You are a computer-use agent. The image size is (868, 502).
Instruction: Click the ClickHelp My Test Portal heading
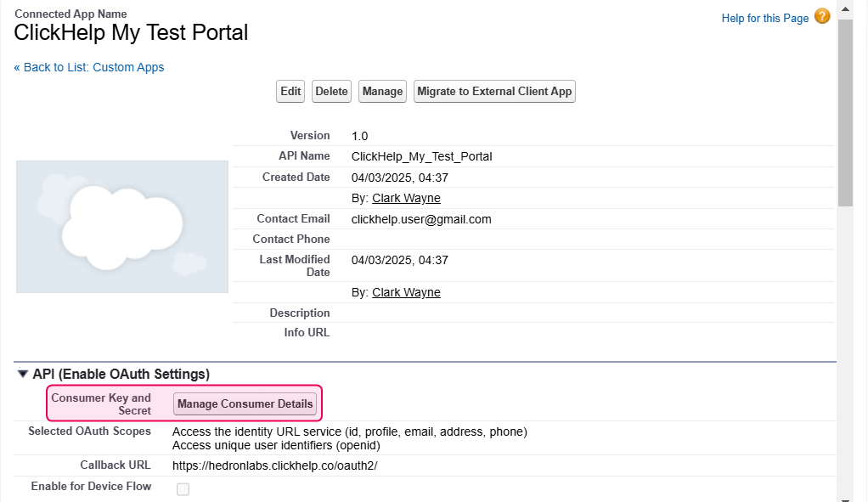[x=130, y=32]
